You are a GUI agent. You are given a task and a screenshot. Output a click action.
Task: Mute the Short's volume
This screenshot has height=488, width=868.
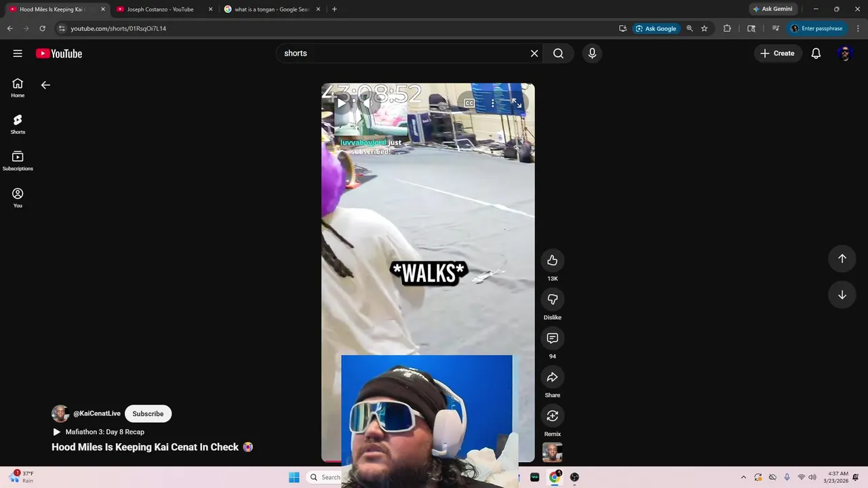pyautogui.click(x=368, y=103)
